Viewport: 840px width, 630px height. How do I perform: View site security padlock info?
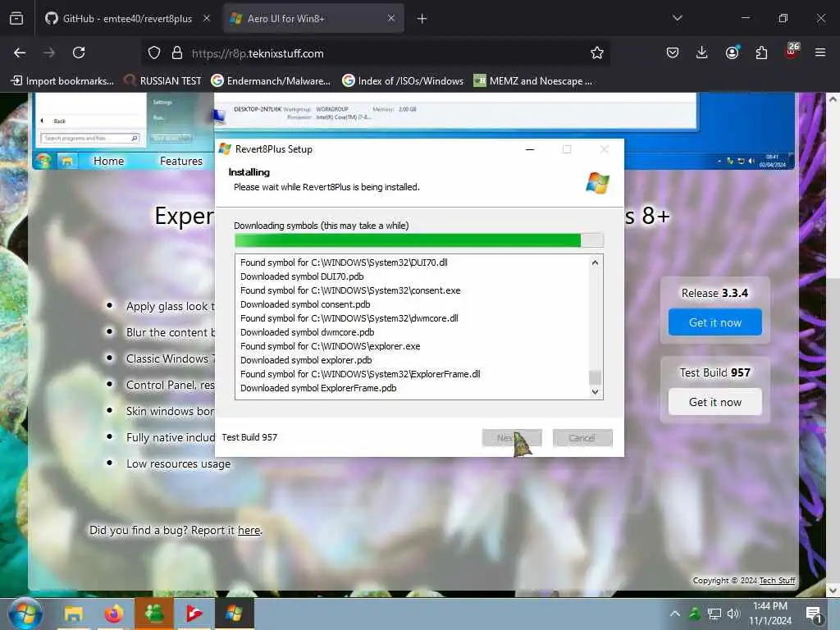pos(177,53)
